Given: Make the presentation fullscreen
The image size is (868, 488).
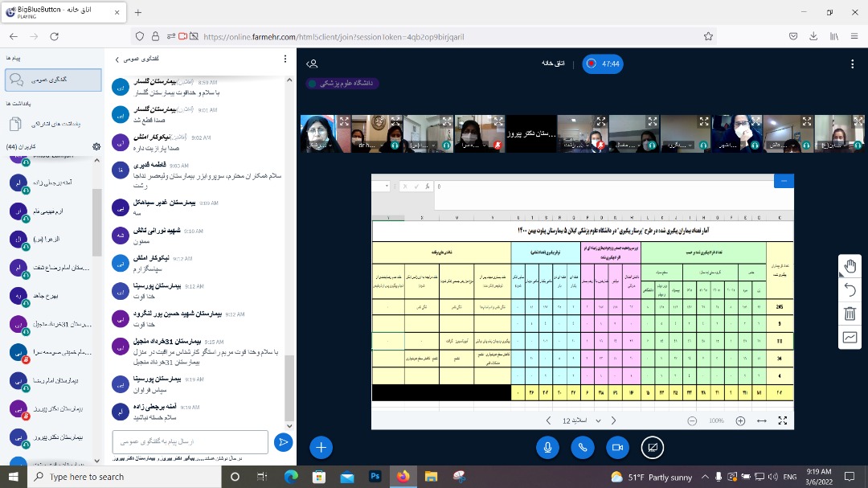Looking at the screenshot, I should (x=783, y=420).
